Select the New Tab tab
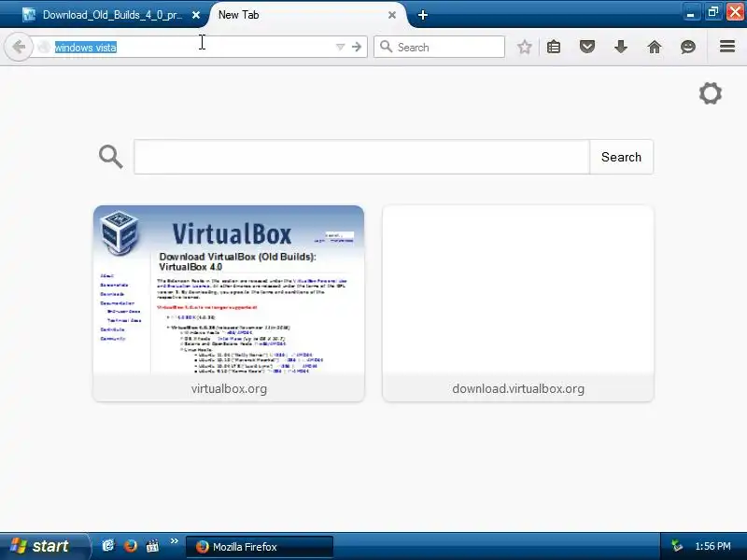Viewport: 747px width, 560px height. point(305,15)
